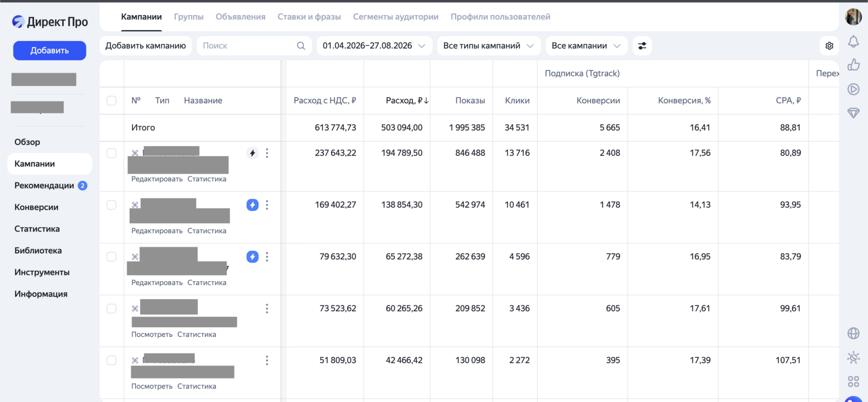Click Добавить кампанию button

tap(146, 45)
